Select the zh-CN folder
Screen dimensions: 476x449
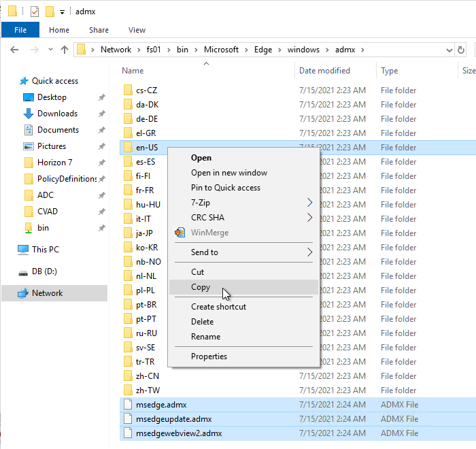[148, 376]
